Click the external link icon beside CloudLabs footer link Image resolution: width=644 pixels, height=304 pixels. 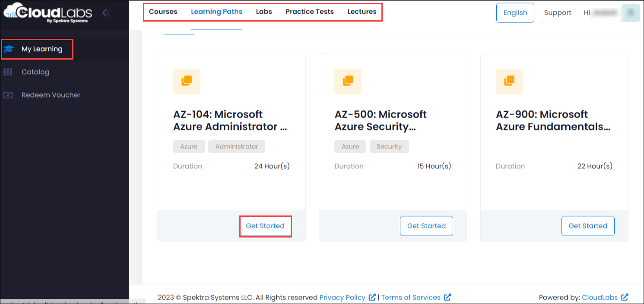[625, 297]
